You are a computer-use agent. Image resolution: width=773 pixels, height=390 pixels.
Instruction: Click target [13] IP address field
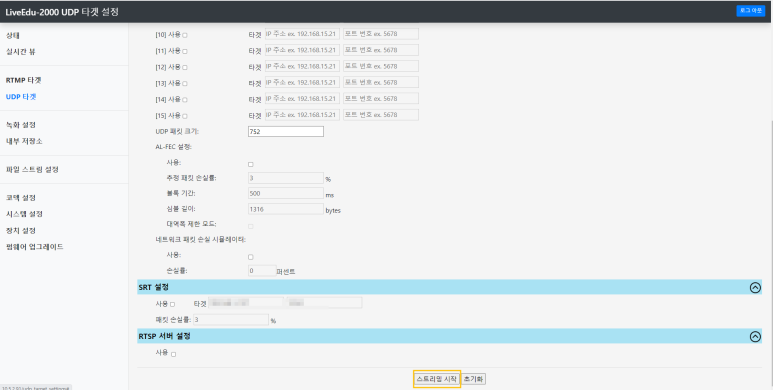click(x=302, y=82)
